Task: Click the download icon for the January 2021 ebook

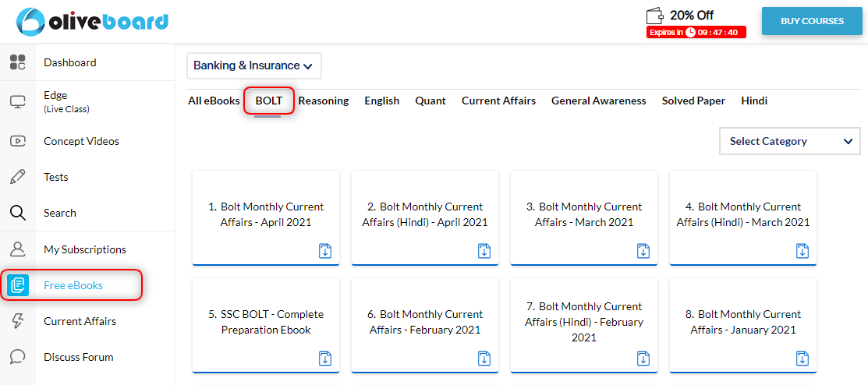Action: [x=802, y=359]
